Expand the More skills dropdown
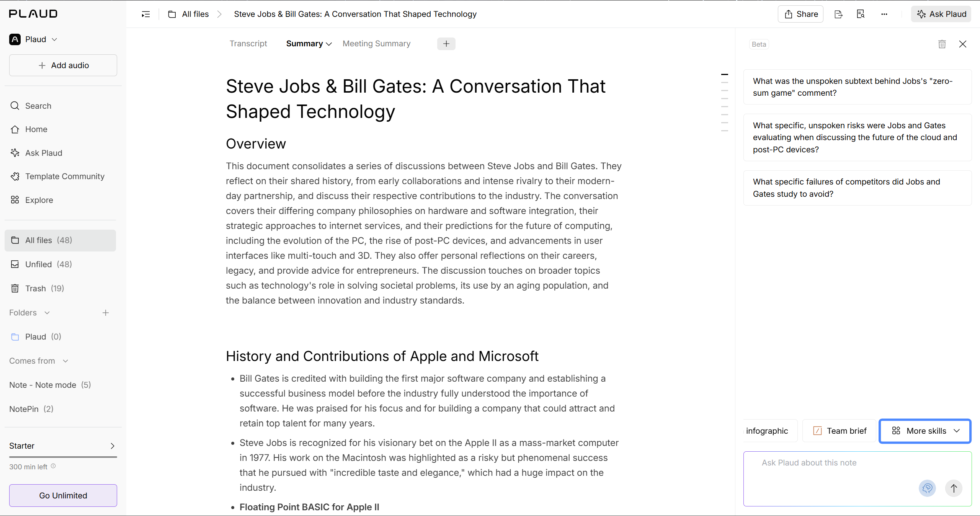The height and width of the screenshot is (516, 980). [925, 431]
